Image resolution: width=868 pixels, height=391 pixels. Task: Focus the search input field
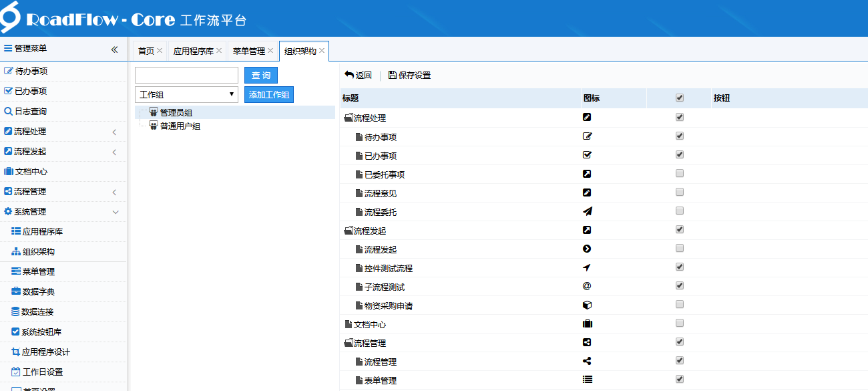186,75
